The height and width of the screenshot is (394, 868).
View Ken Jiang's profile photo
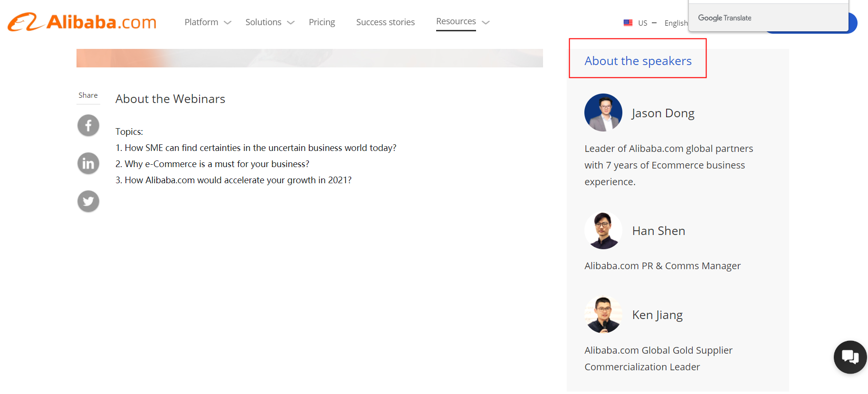point(603,314)
